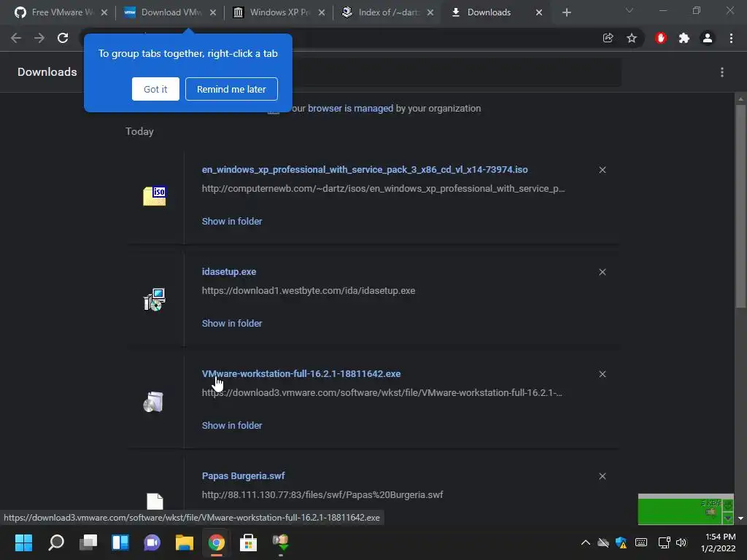747x560 pixels.
Task: Open the Windows XP Pro tab
Action: (279, 12)
